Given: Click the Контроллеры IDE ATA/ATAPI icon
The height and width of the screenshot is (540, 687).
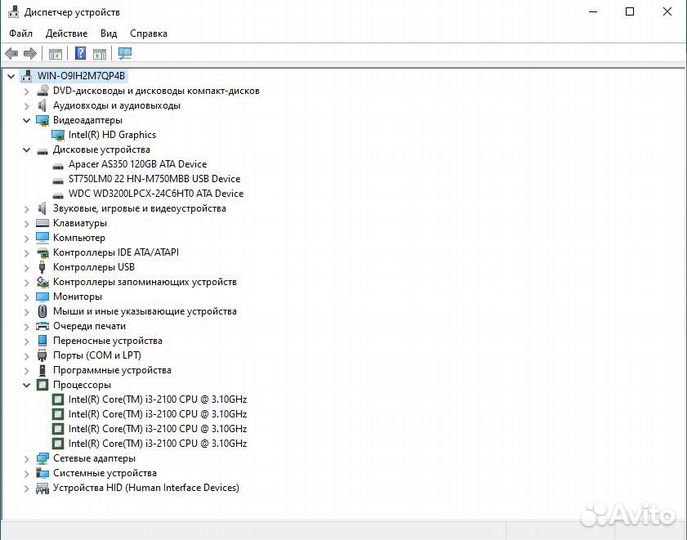Looking at the screenshot, I should [42, 252].
